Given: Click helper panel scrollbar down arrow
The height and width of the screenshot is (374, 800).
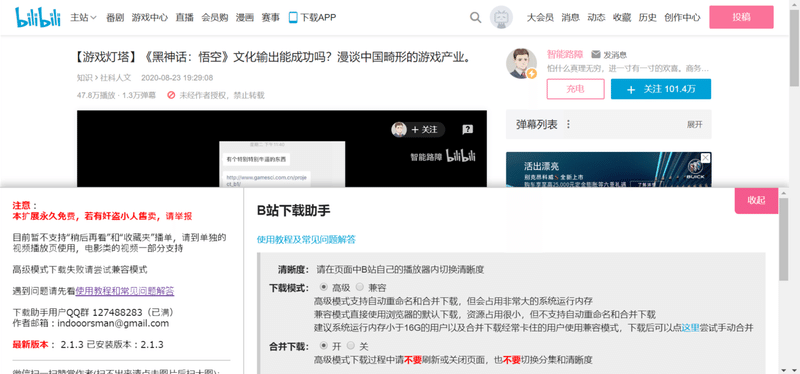Looking at the screenshot, I should 784,369.
